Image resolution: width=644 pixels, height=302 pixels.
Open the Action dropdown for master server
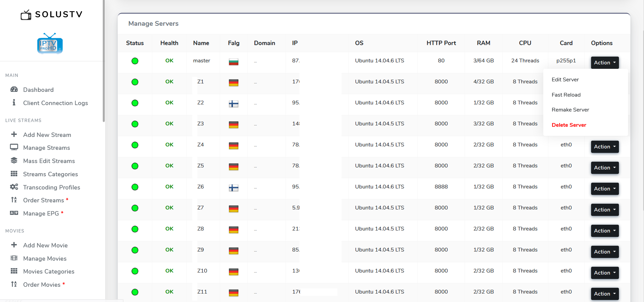click(605, 63)
